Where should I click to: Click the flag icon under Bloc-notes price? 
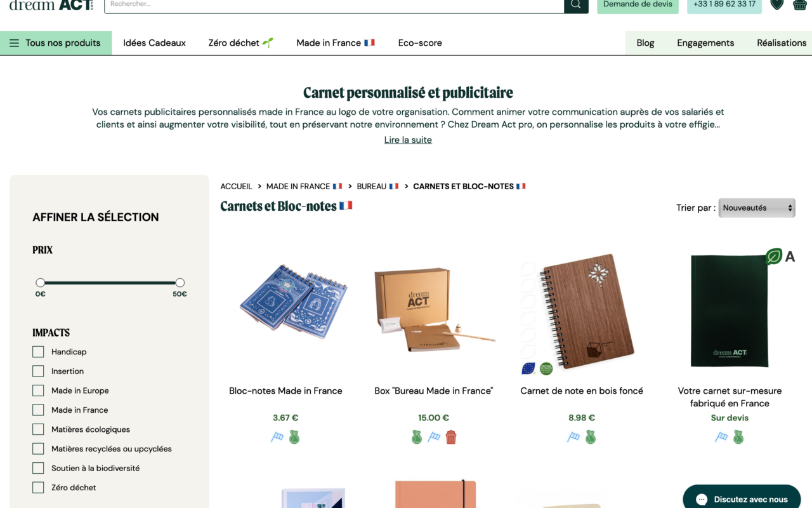(277, 437)
